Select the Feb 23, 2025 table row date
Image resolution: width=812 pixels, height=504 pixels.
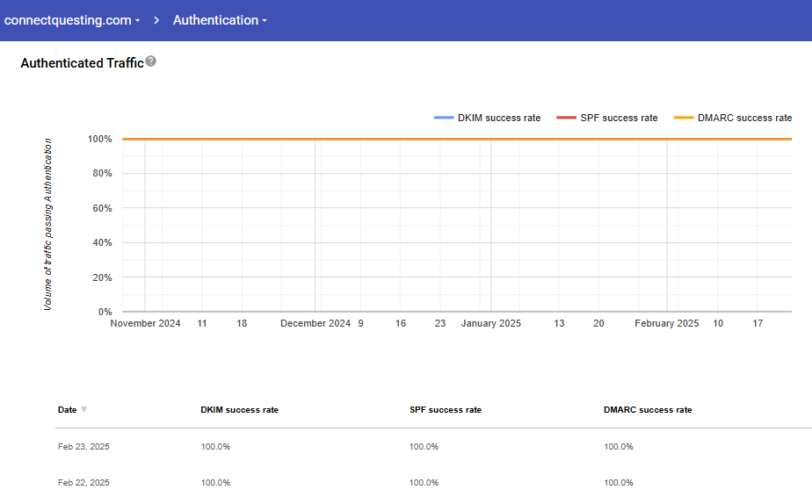click(83, 447)
